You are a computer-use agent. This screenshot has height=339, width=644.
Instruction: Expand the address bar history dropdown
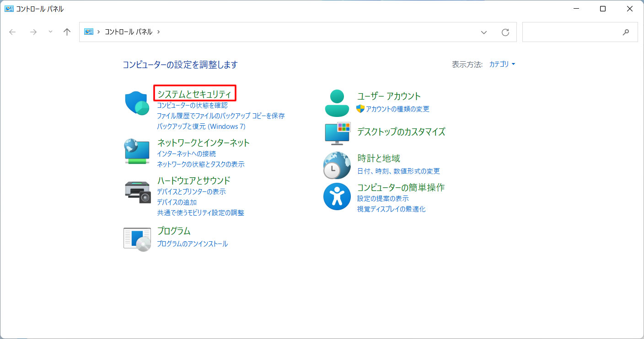coord(484,32)
